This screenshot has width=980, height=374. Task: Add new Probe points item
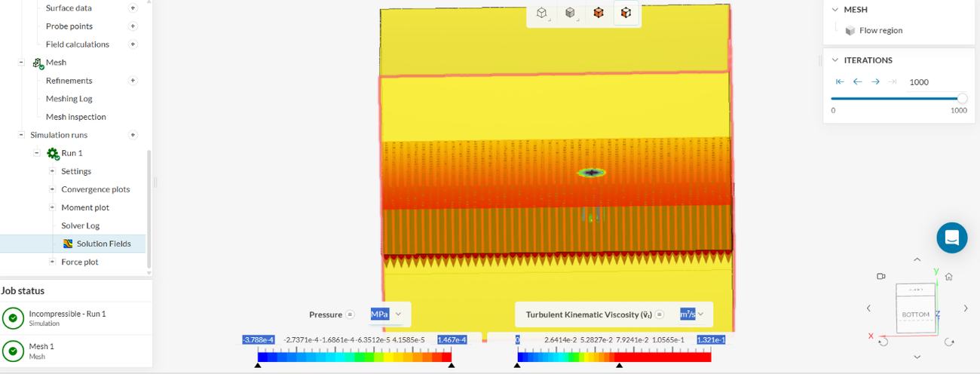[x=133, y=26]
